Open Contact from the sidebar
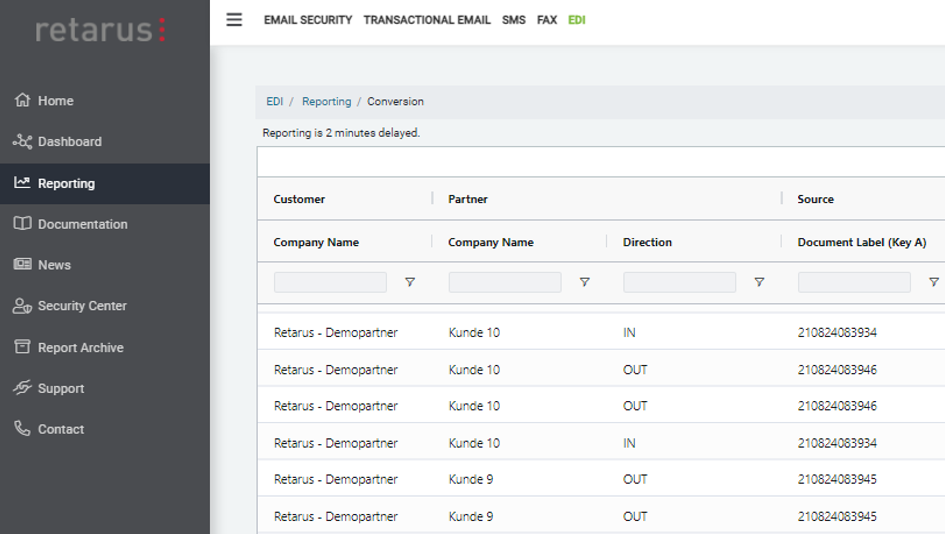Viewport: 945px width, 534px height. 60,429
